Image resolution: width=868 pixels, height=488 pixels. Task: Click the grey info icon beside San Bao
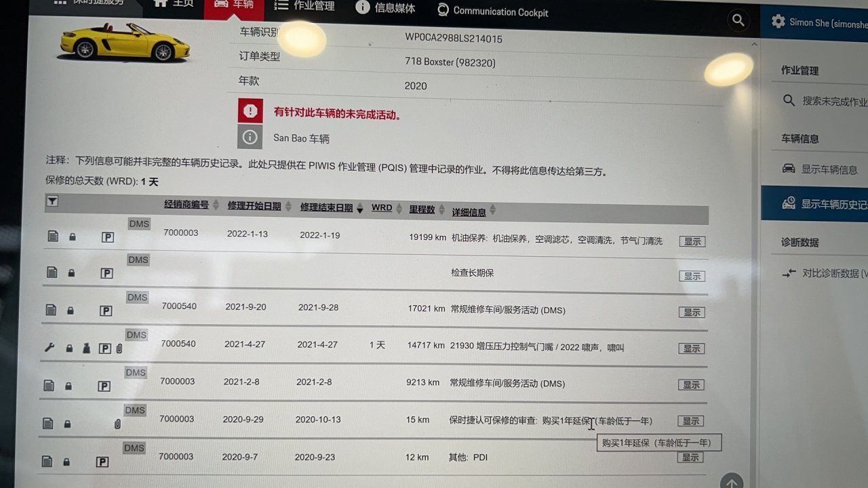click(x=250, y=137)
